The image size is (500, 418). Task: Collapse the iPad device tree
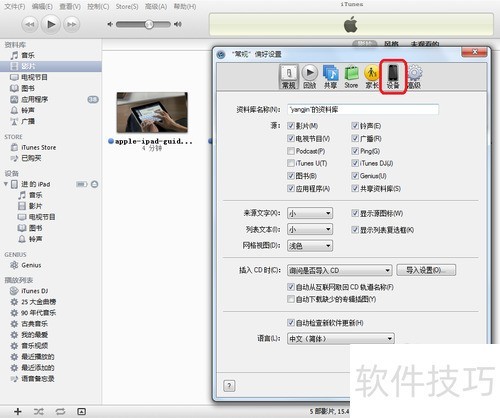[x=5, y=184]
